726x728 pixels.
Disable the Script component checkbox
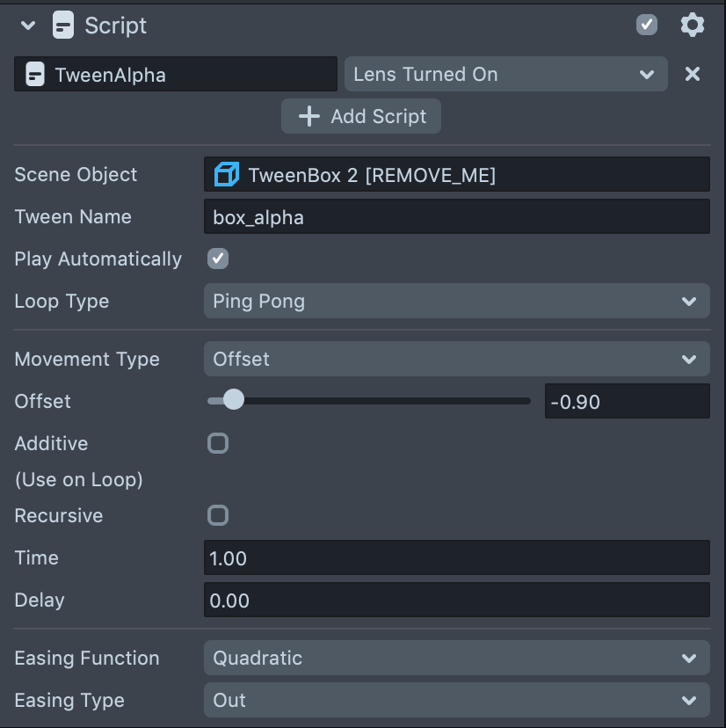647,25
